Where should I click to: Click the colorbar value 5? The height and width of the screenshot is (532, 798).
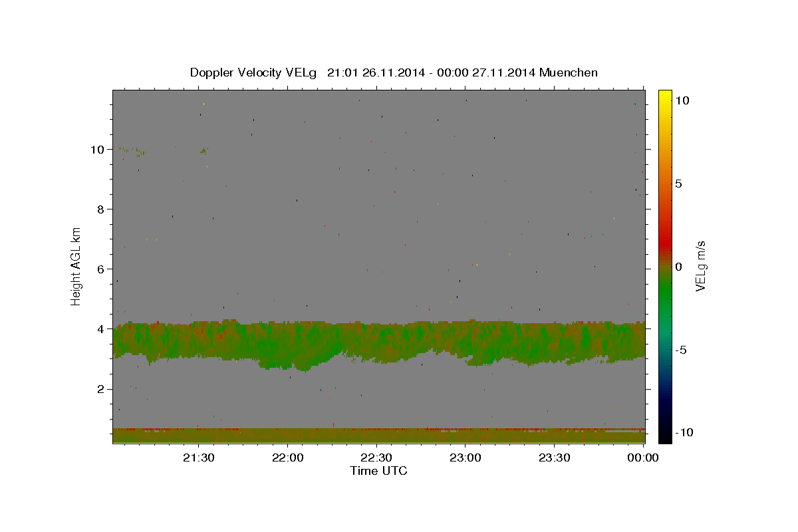coord(678,184)
